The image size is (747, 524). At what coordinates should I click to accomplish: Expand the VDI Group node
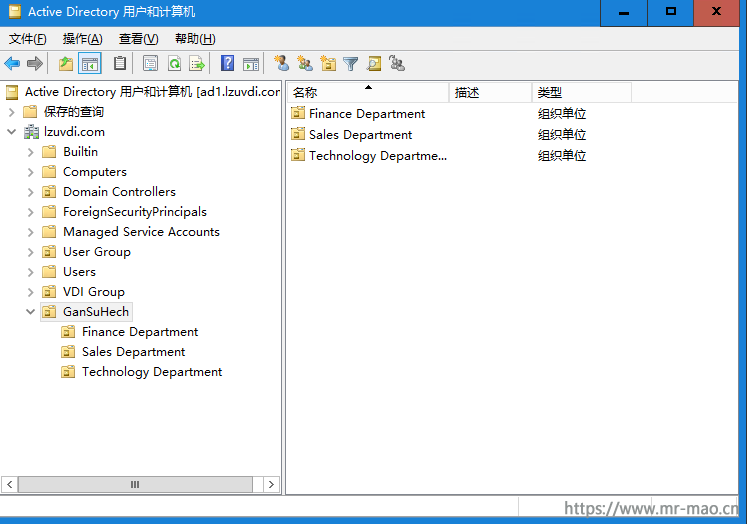coord(31,292)
